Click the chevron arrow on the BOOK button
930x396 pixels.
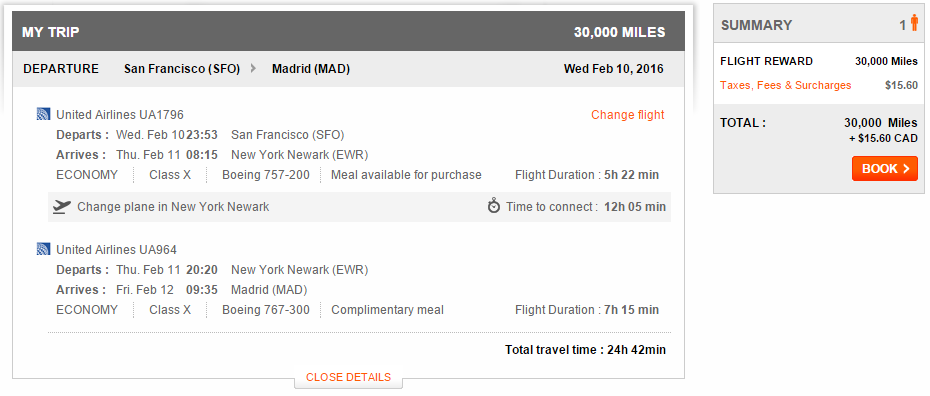coord(906,169)
